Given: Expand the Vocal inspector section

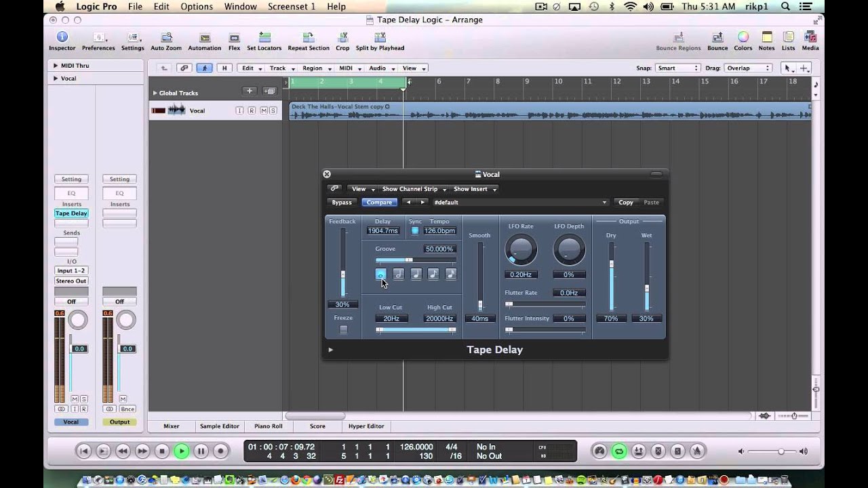Looking at the screenshot, I should (x=56, y=79).
